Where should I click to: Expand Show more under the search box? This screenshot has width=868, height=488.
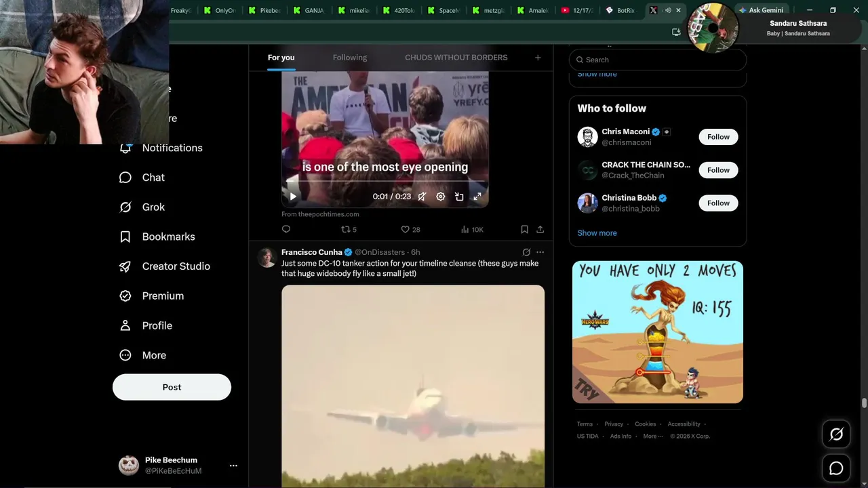[597, 74]
